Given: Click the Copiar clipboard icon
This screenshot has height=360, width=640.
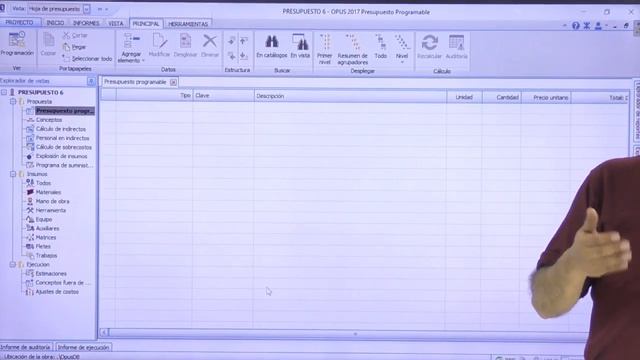Looking at the screenshot, I should tap(48, 44).
